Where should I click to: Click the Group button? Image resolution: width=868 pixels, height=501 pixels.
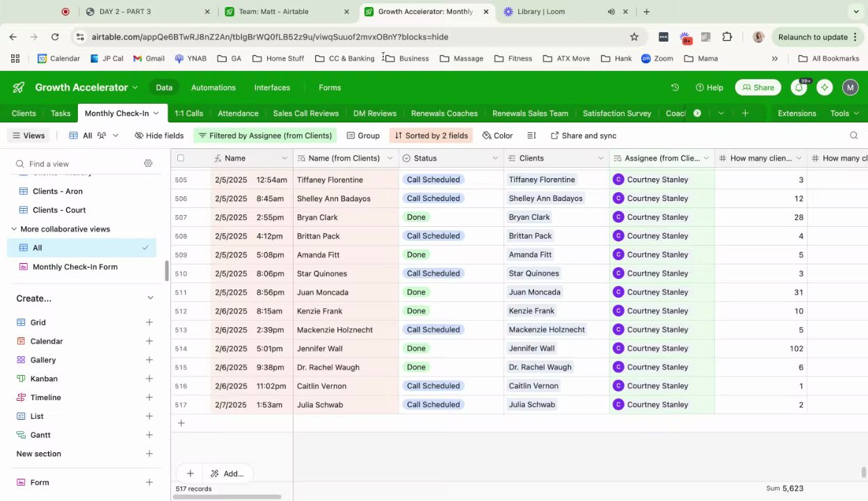point(363,136)
